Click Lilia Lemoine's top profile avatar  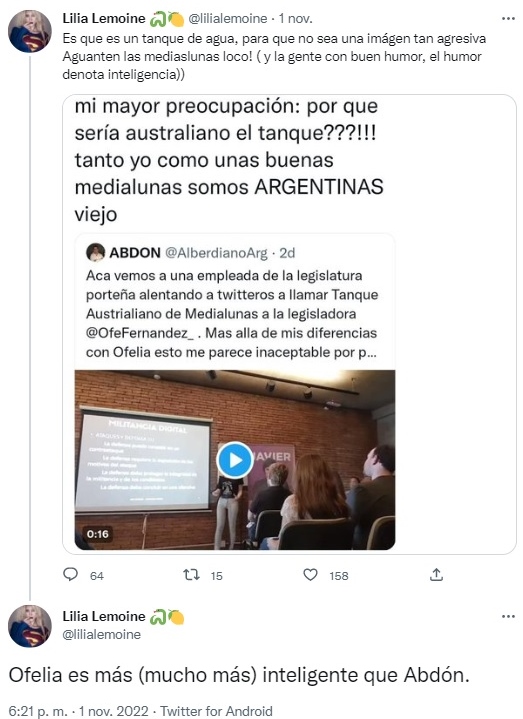tap(30, 31)
